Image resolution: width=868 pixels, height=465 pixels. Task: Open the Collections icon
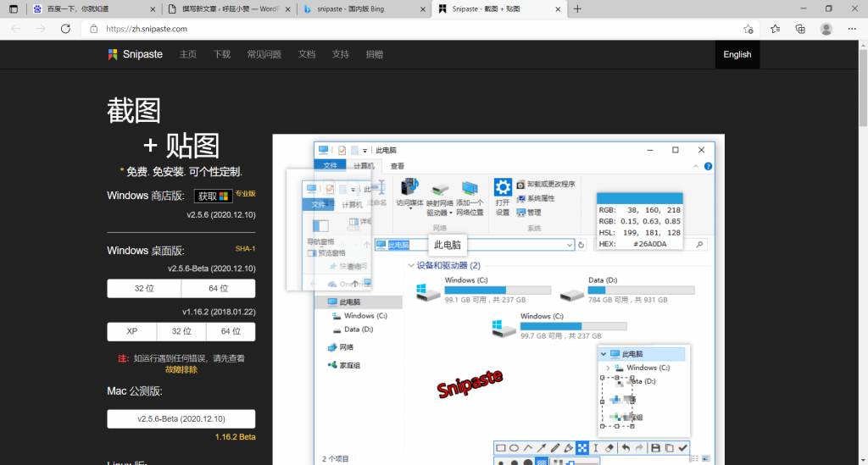click(800, 29)
